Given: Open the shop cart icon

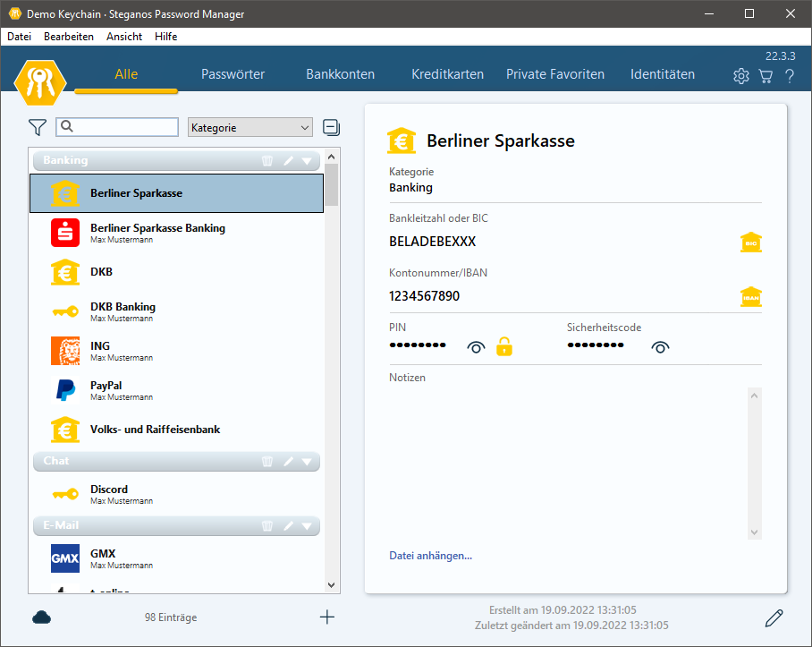Looking at the screenshot, I should [x=765, y=76].
